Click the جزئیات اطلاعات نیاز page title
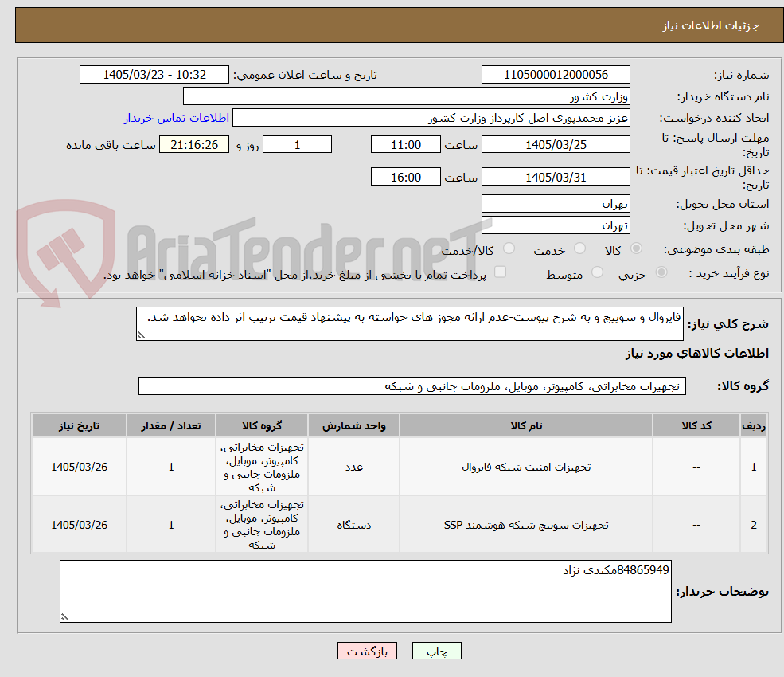Image resolution: width=784 pixels, height=677 pixels. coord(711,25)
